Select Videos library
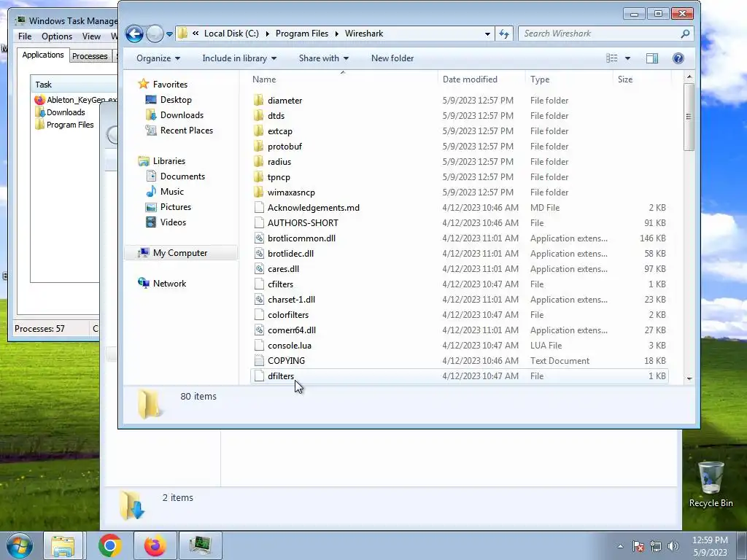747x560 pixels. click(173, 222)
